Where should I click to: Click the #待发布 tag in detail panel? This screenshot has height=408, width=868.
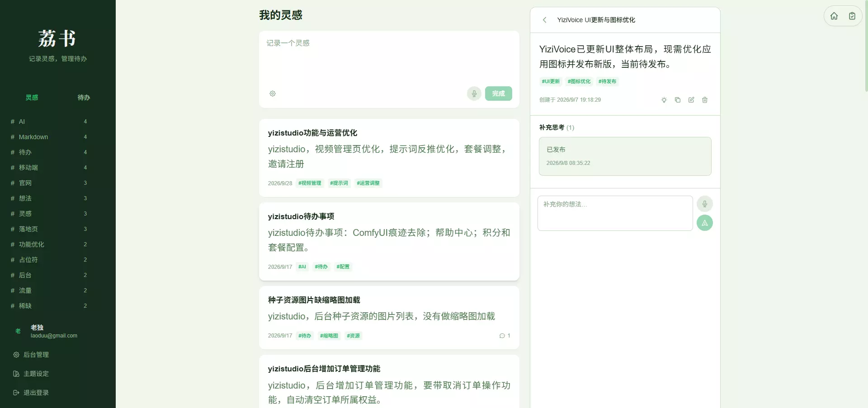tap(607, 81)
